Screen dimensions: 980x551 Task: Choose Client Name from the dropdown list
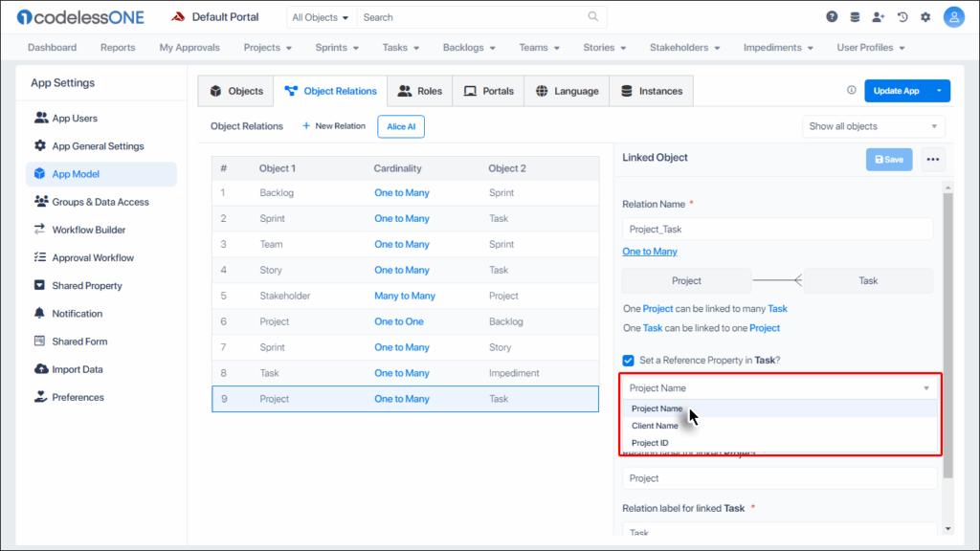[655, 426]
